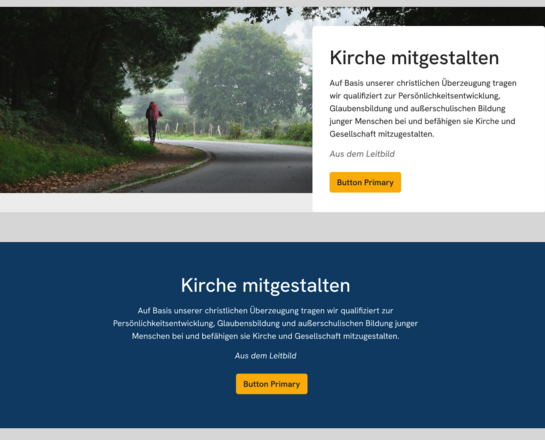Click 'Aus dem Leitbild' text in white card
The height and width of the screenshot is (440, 545).
coord(362,154)
